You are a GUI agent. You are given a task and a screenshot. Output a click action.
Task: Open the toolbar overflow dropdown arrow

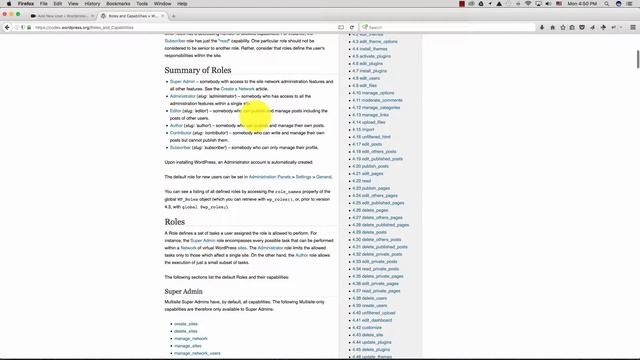pos(621,27)
